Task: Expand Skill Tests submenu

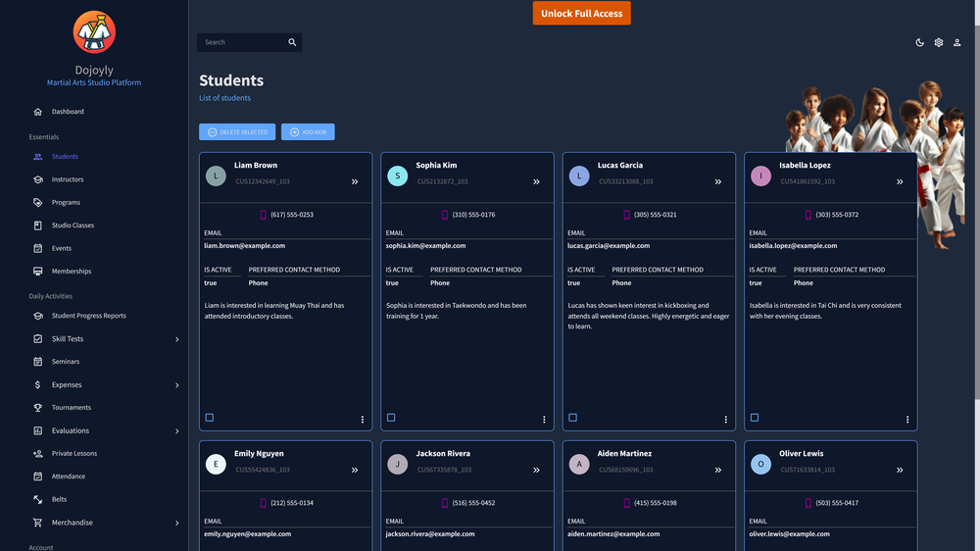Action: coord(176,339)
